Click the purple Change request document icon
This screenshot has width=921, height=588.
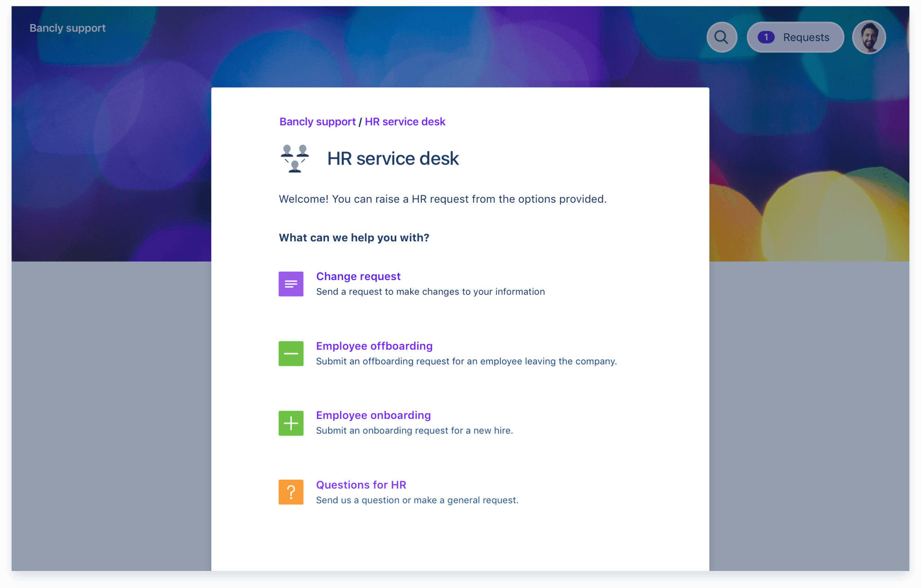click(291, 284)
